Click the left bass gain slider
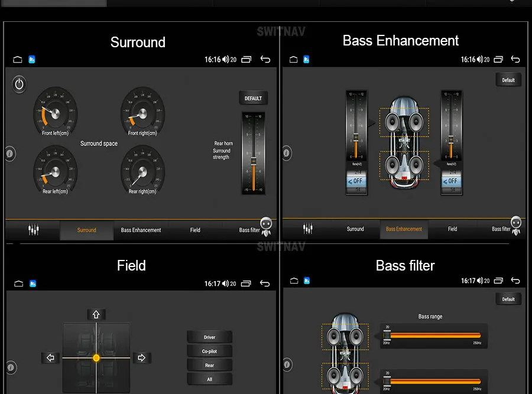The image size is (532, 394). [356, 125]
